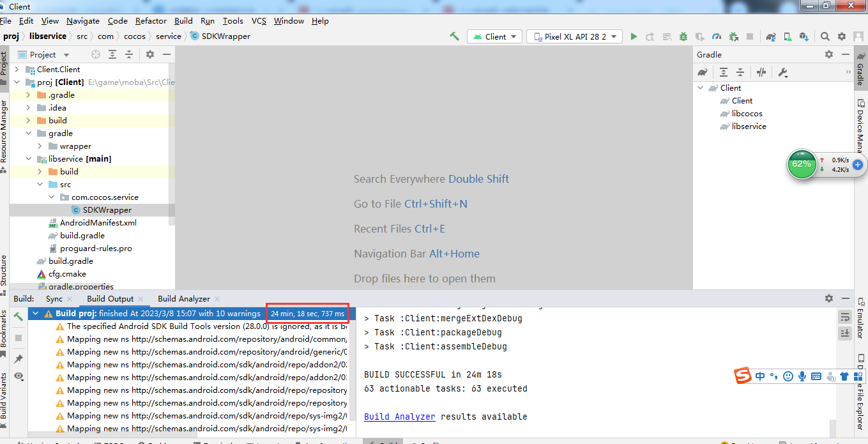Run the Client app with green play button
868x444 pixels.
(634, 36)
